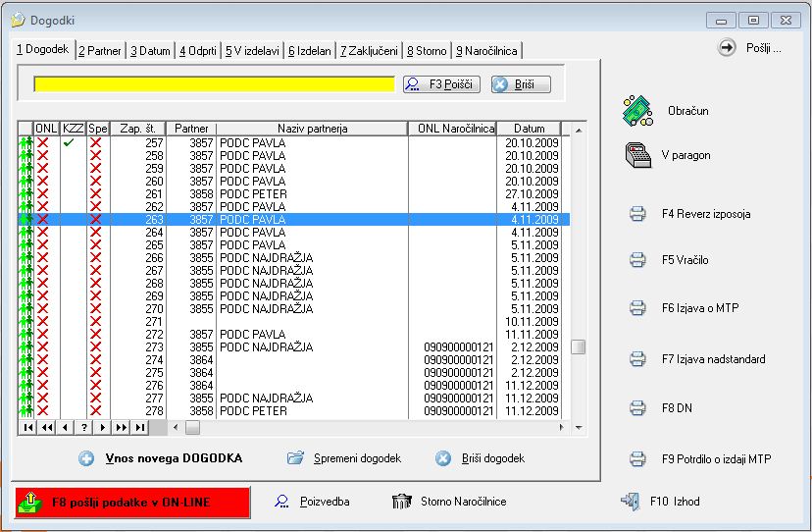Click the F5 Vračilo printer icon

pyautogui.click(x=637, y=261)
